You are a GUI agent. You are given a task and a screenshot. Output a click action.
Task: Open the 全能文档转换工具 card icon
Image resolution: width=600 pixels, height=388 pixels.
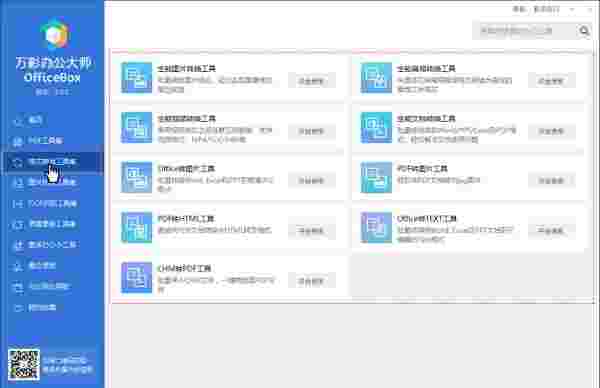tap(376, 127)
